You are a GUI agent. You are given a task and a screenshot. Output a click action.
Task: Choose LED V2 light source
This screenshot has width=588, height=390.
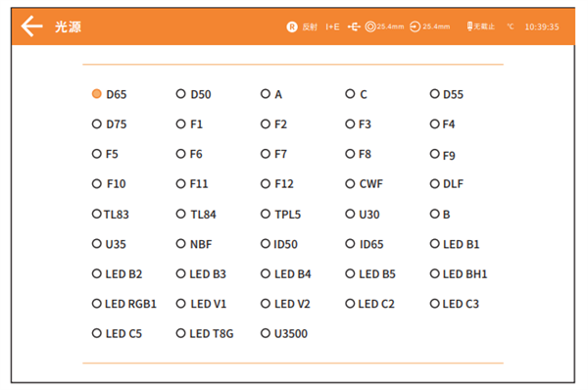266,304
